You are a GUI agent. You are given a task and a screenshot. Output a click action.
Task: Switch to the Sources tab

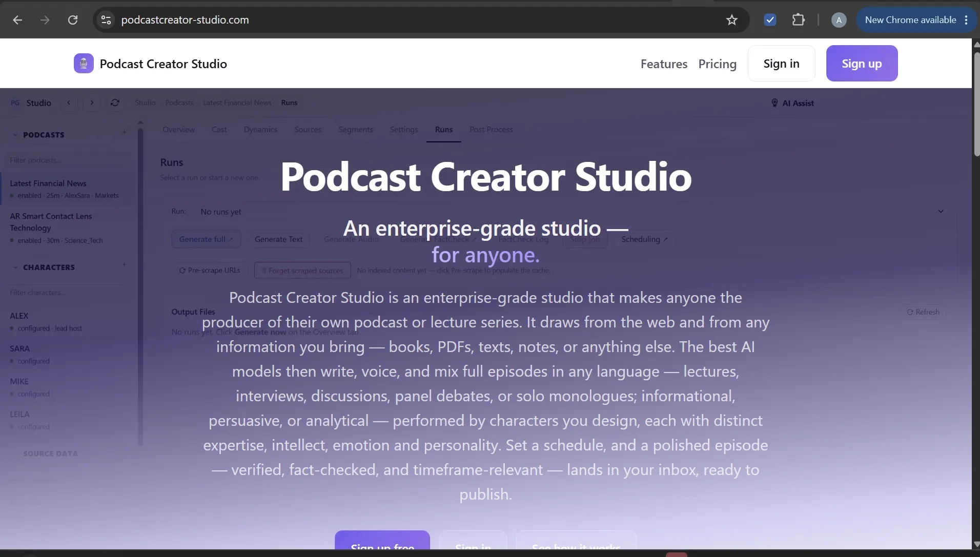click(x=308, y=130)
